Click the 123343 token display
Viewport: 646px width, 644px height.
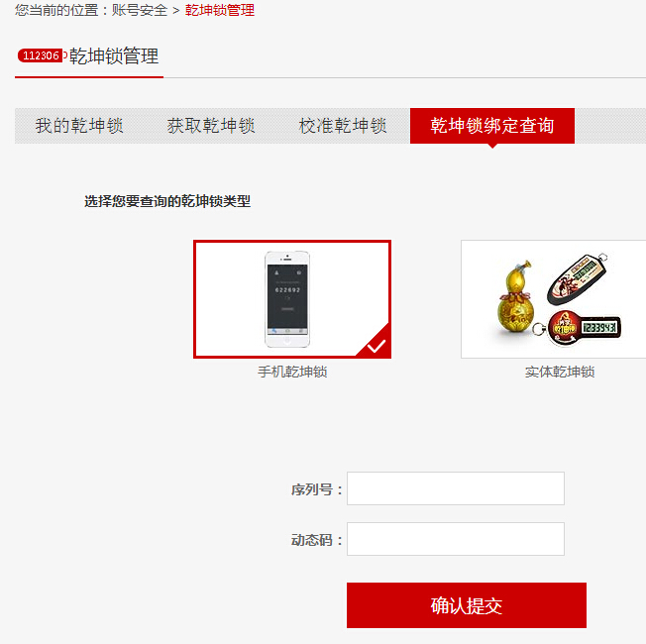[x=599, y=328]
